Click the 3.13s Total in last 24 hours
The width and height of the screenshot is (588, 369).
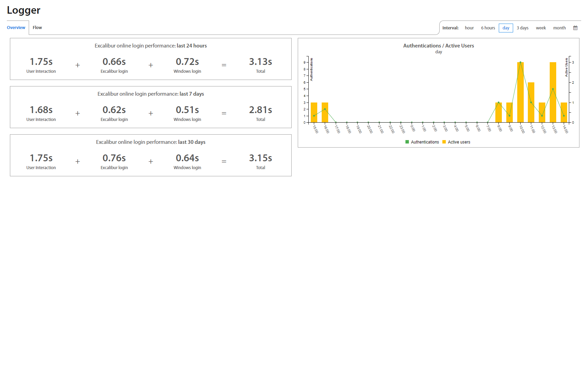tap(260, 62)
